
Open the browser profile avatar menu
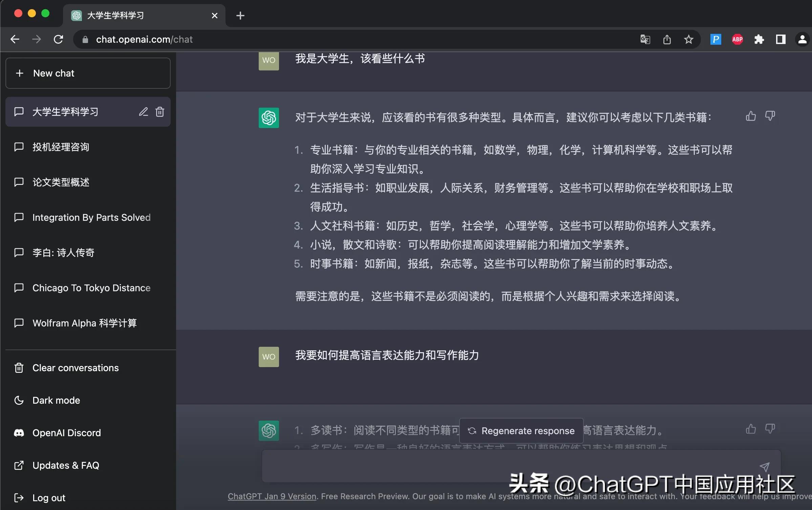pos(802,39)
